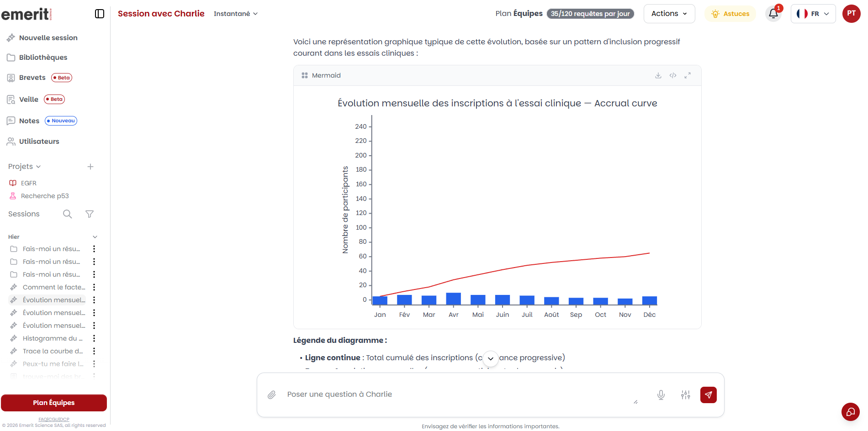Go to the Brevets section
The height and width of the screenshot is (431, 868).
(32, 78)
